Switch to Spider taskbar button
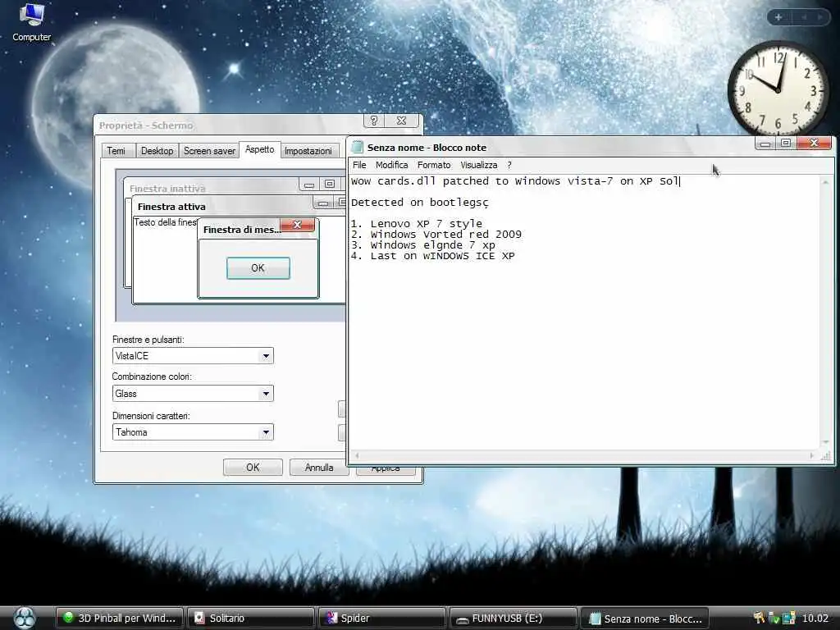840x630 pixels. tap(382, 619)
